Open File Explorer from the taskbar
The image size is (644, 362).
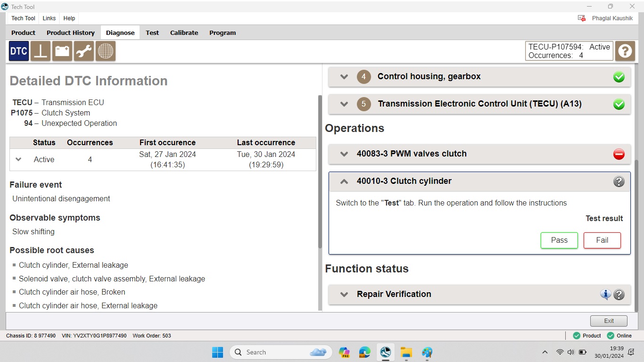(406, 352)
